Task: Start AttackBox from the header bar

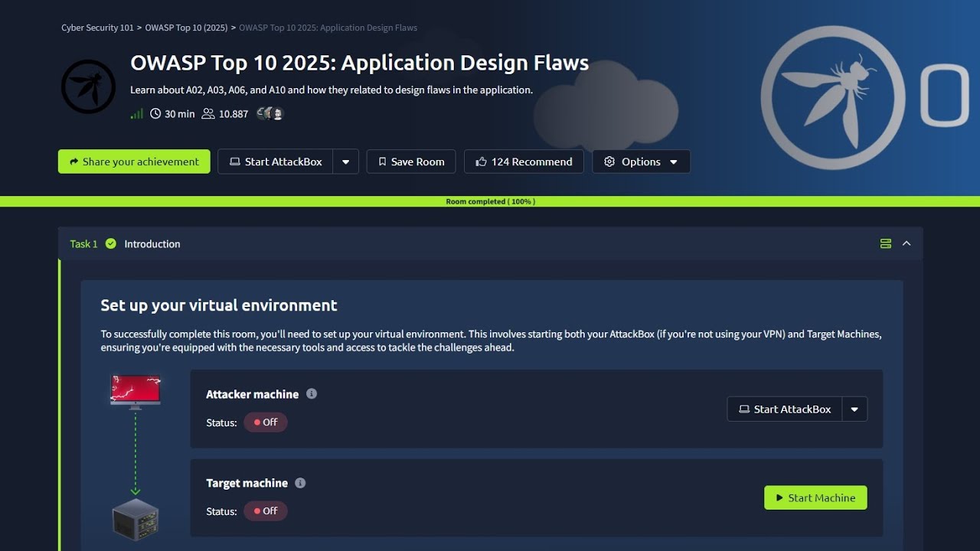Action: [x=276, y=161]
